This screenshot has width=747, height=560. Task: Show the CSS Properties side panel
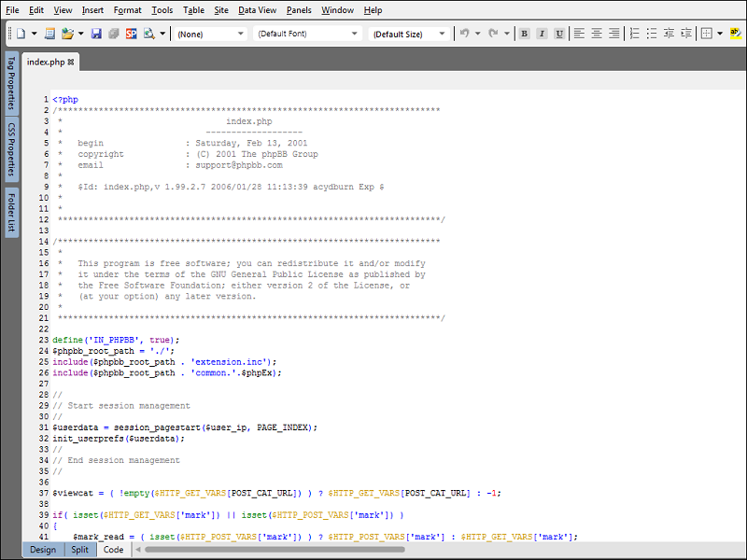click(11, 149)
